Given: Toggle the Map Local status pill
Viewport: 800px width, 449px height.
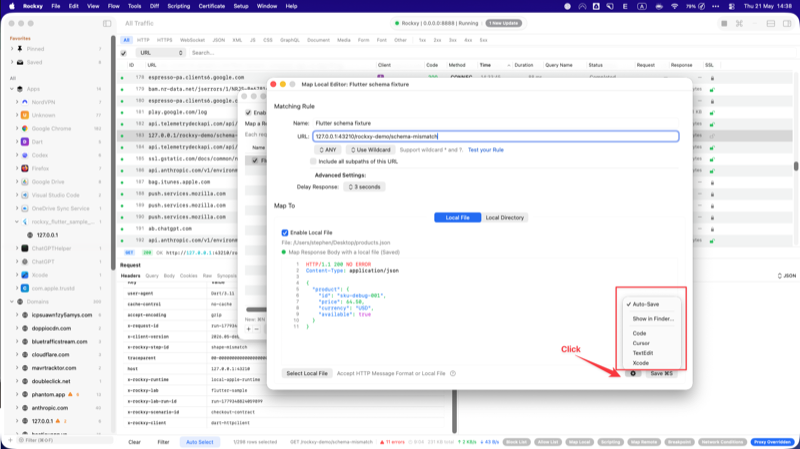Looking at the screenshot, I should point(579,442).
